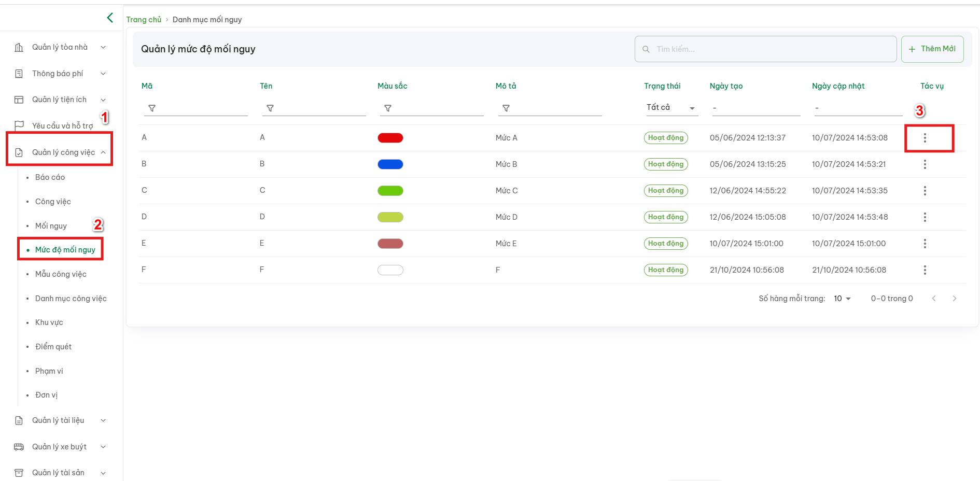Click the filter icon under Tên column

pyautogui.click(x=270, y=108)
